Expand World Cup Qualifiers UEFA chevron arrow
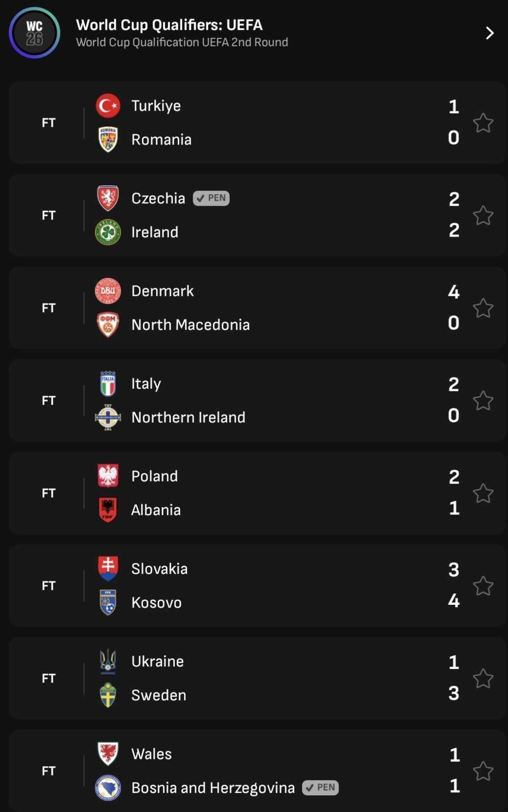 (x=489, y=33)
